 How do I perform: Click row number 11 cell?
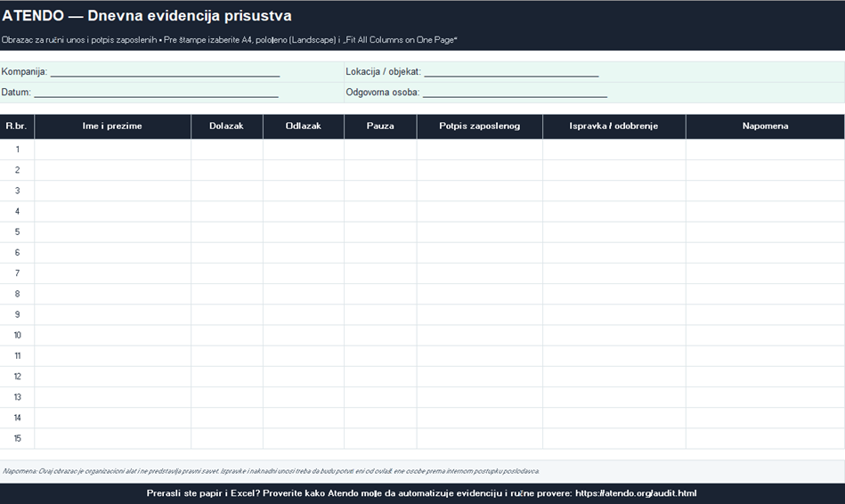[17, 356]
